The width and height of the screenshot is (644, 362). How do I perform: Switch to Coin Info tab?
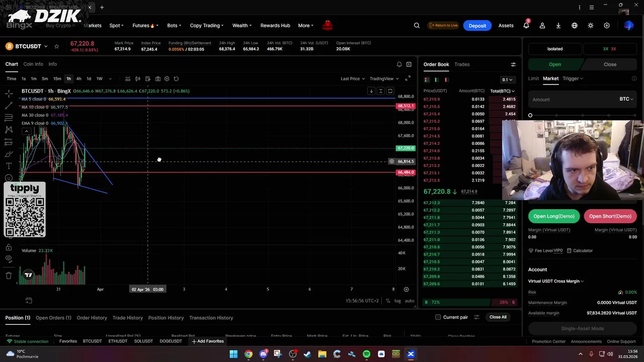pos(33,64)
